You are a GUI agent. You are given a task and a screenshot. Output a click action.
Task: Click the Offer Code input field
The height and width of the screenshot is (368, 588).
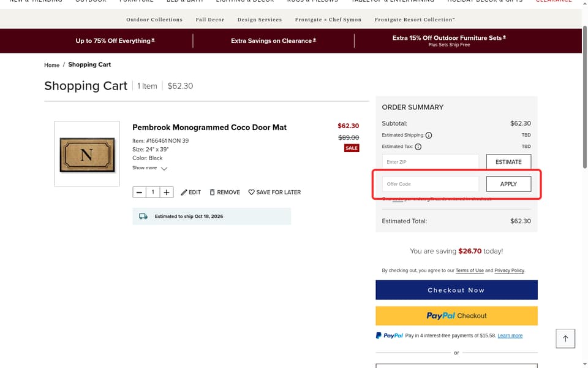point(430,184)
